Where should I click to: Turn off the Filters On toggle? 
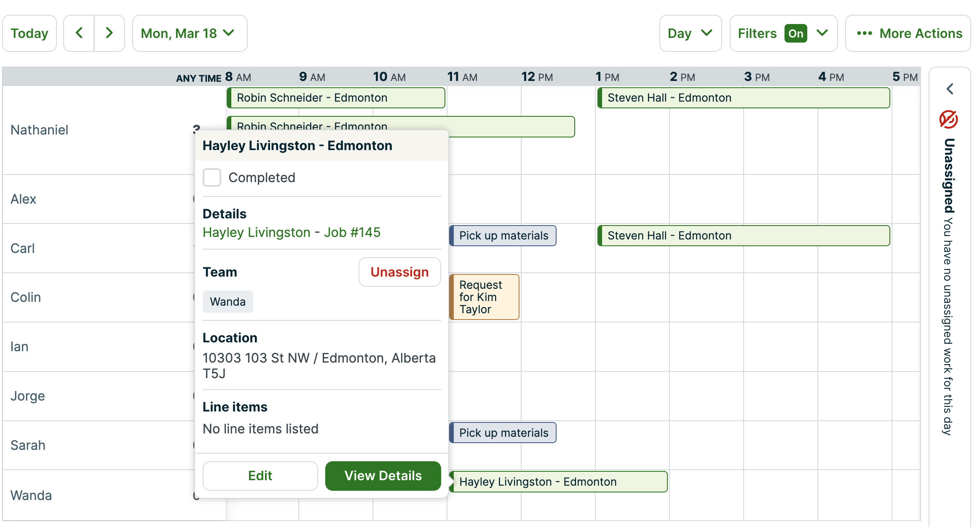point(795,33)
